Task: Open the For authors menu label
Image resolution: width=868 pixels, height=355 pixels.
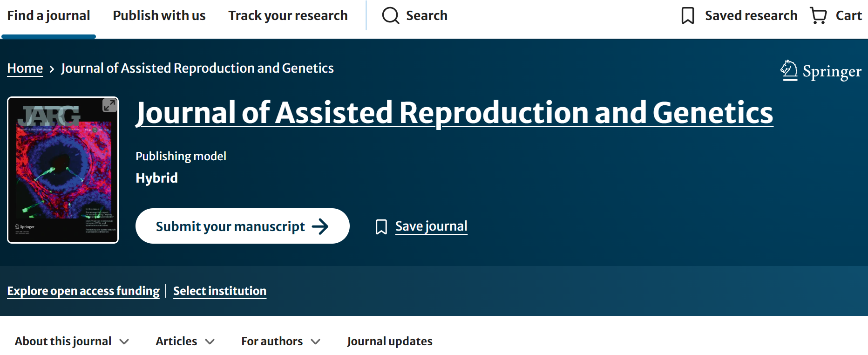Action: pos(272,341)
